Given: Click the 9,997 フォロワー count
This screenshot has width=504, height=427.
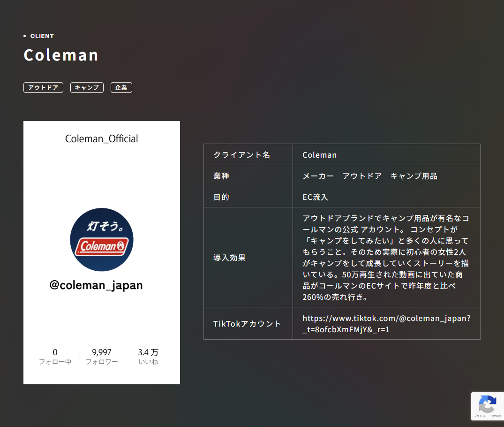Looking at the screenshot, I should point(102,357).
